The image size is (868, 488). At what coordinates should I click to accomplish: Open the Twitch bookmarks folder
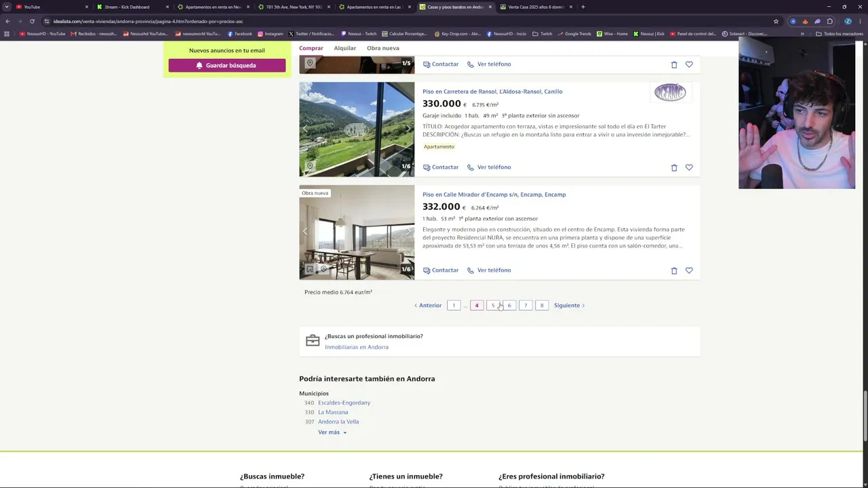click(x=542, y=34)
